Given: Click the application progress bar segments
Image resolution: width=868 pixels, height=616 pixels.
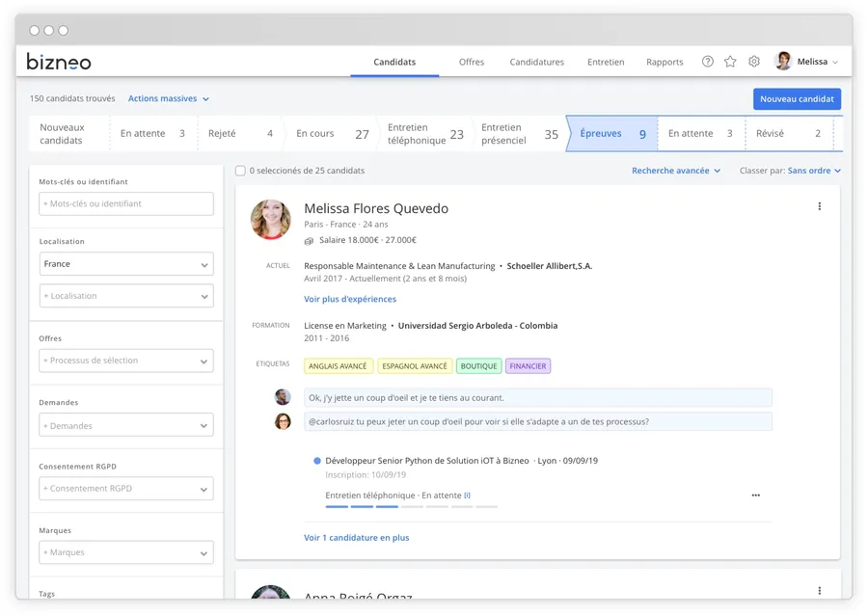Looking at the screenshot, I should (411, 506).
